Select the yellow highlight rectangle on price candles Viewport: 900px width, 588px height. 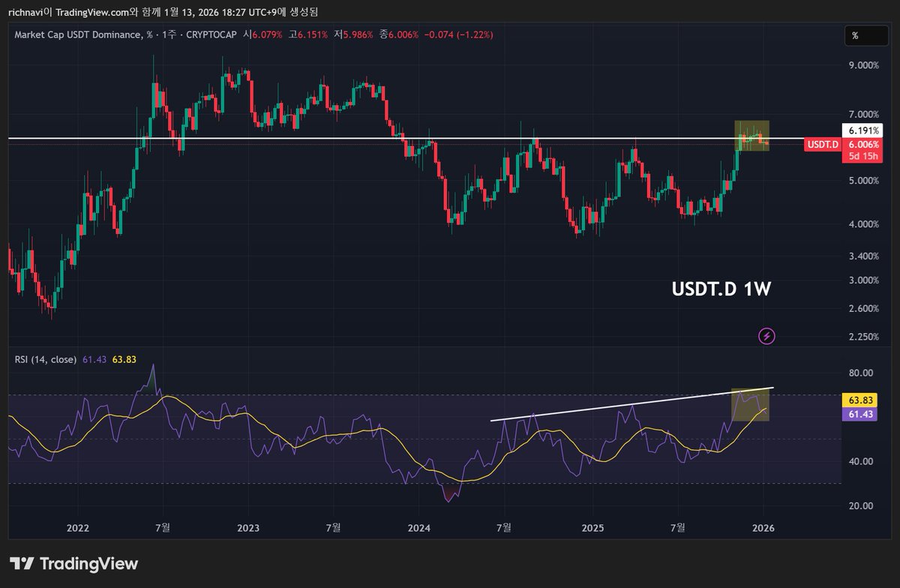752,136
